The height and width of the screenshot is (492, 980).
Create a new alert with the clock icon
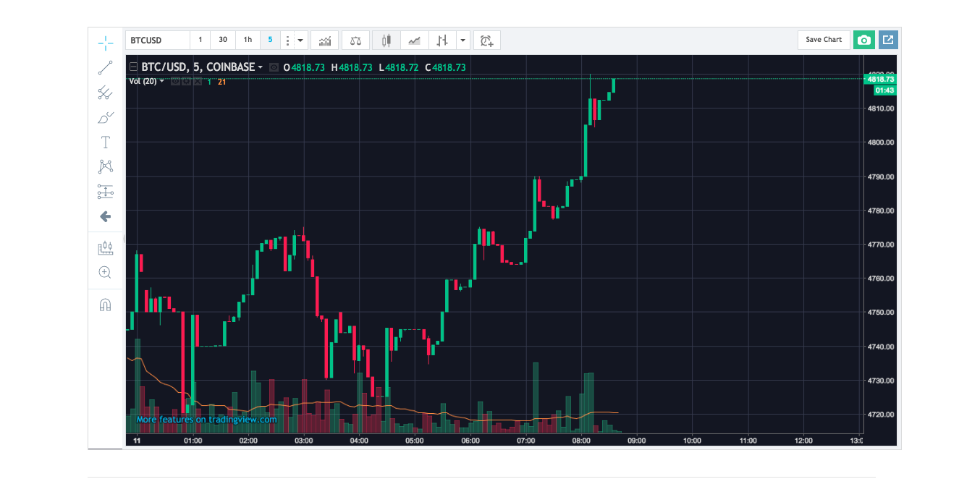coord(486,40)
